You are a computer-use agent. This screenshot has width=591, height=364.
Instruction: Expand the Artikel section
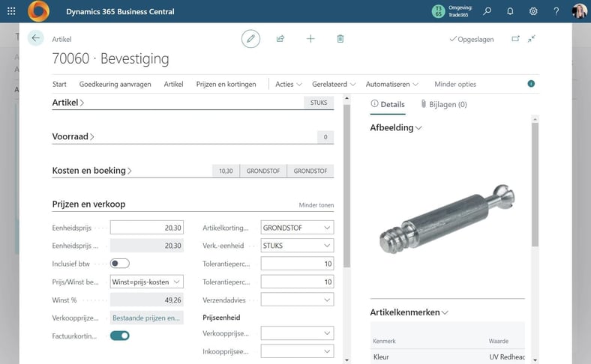click(67, 103)
